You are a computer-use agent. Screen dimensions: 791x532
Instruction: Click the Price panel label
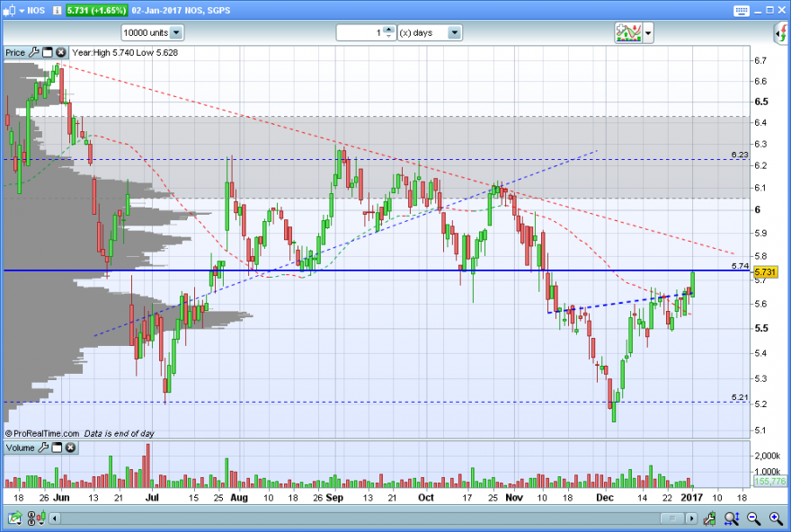coord(15,52)
